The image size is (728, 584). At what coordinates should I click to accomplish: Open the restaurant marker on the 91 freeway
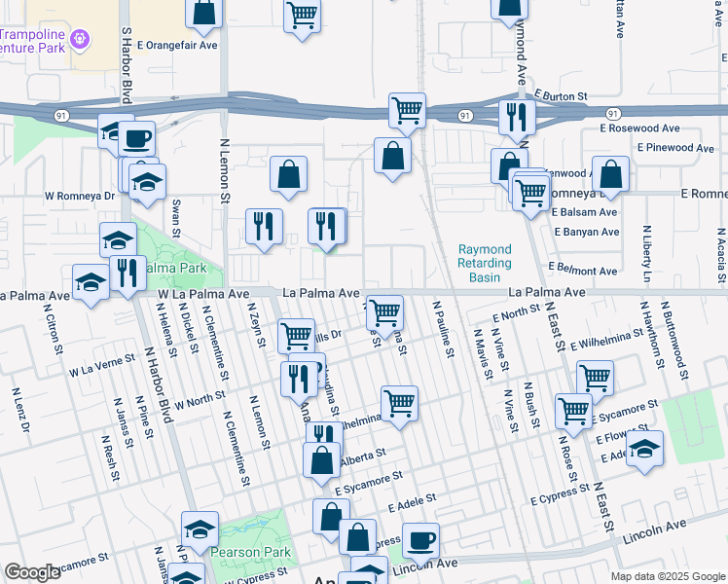(517, 118)
